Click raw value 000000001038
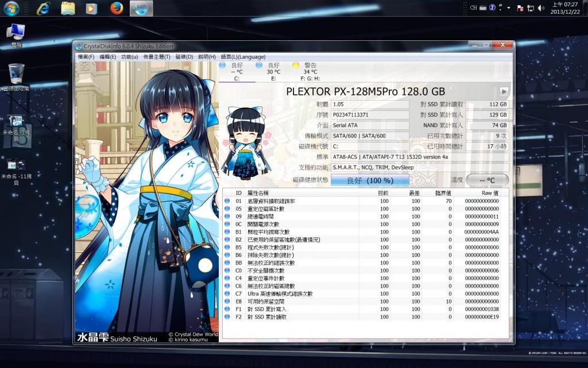Viewport: 588px width, 368px height. pyautogui.click(x=482, y=309)
